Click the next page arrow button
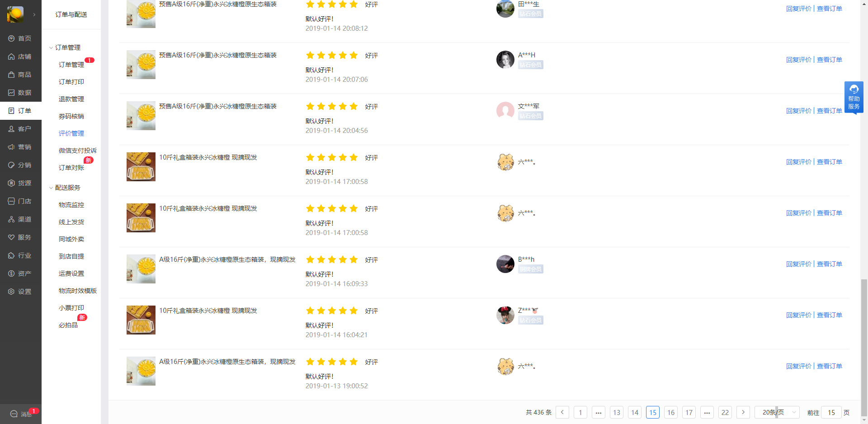Viewport: 868px width, 424px height. point(743,412)
